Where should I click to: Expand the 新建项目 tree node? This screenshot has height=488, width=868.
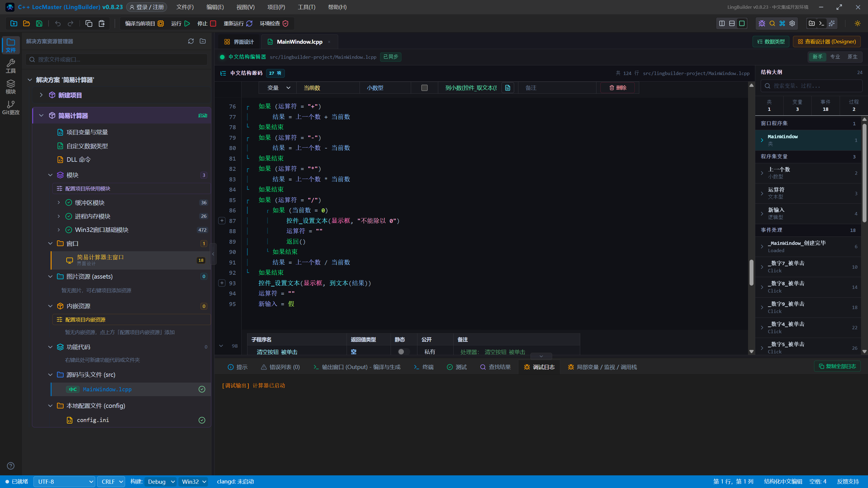pyautogui.click(x=41, y=95)
